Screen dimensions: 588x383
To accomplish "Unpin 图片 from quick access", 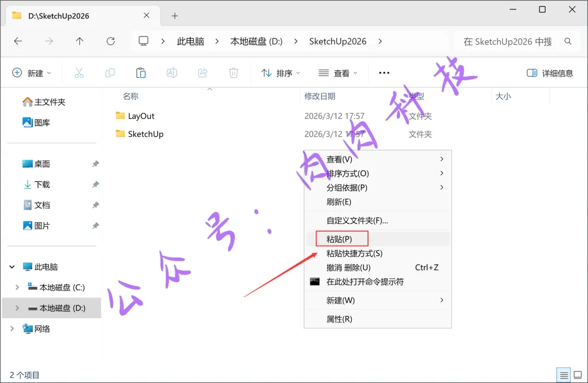I will pos(96,226).
